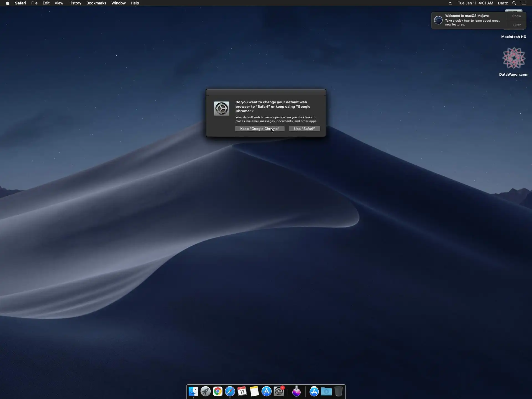Open Finder from the Dock

click(x=193, y=391)
